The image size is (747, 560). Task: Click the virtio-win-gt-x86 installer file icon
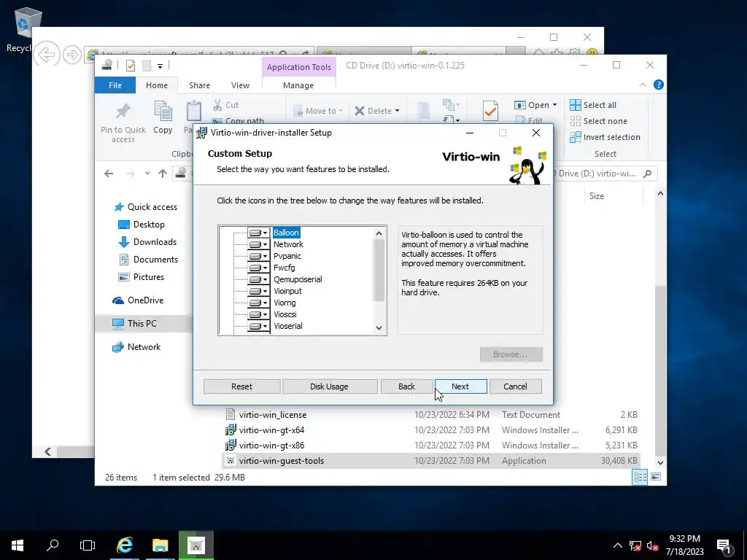[x=231, y=446]
